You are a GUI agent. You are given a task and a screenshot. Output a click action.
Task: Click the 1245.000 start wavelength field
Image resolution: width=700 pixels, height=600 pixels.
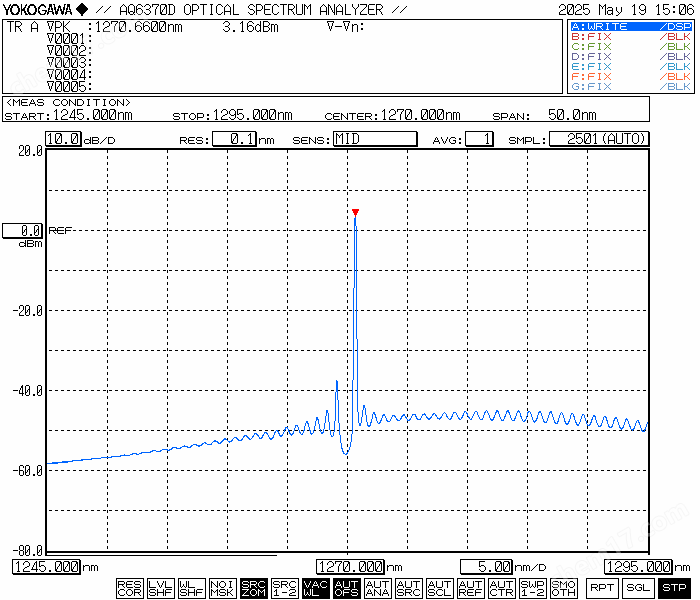coord(46,567)
